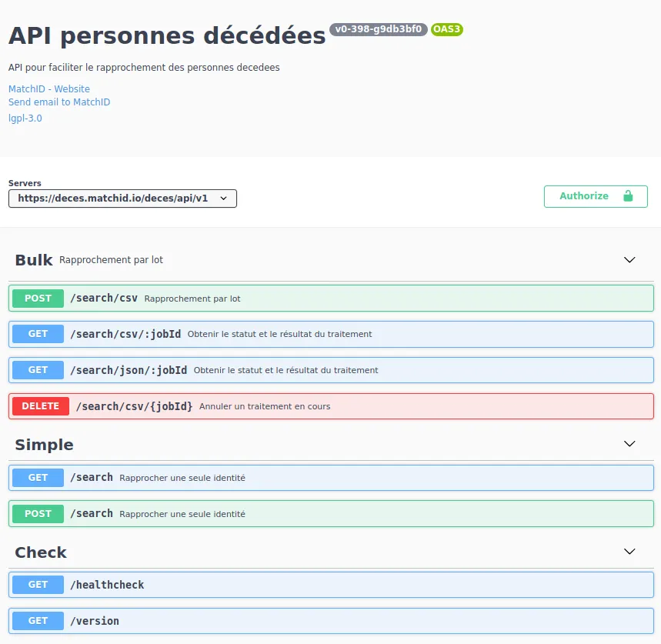
Task: Click the API description text
Action: point(144,68)
